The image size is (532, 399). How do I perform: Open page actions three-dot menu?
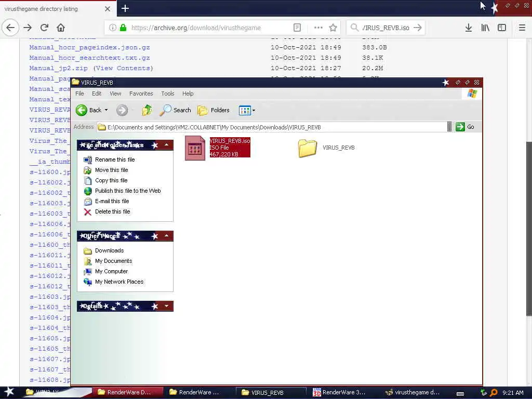coord(318,28)
